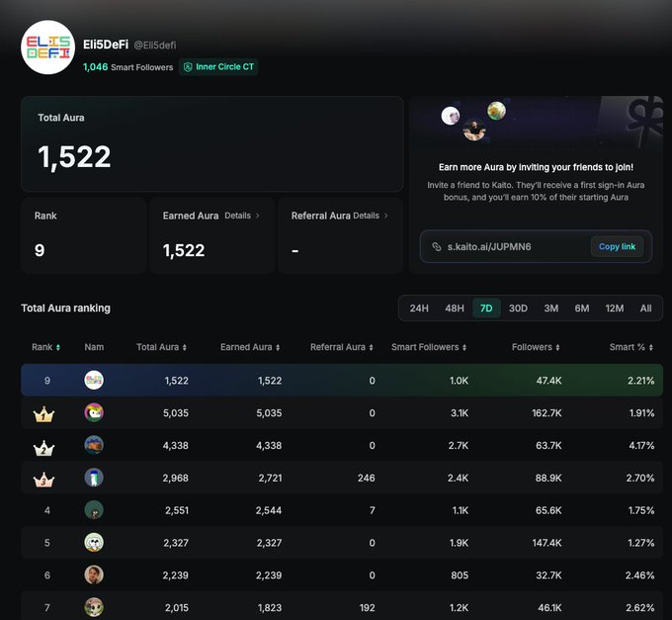This screenshot has width=672, height=620.
Task: Click the 1,823 Earned Aura cell
Action: (x=270, y=607)
